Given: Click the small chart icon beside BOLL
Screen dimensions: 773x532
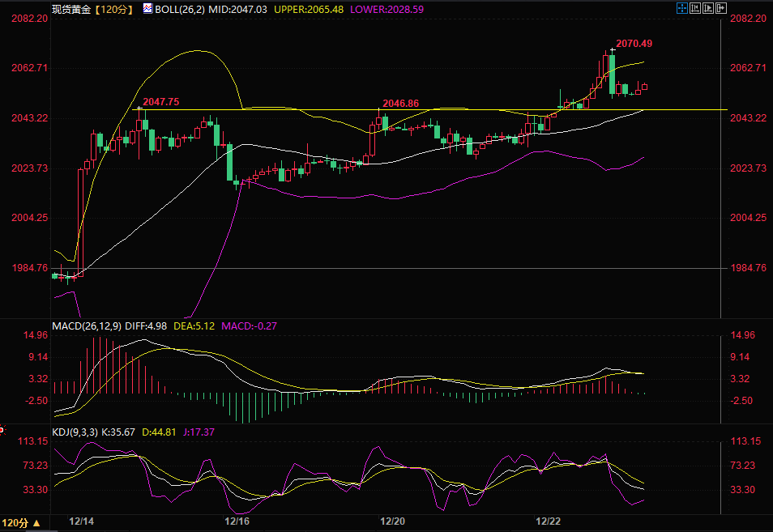Looking at the screenshot, I should [146, 8].
